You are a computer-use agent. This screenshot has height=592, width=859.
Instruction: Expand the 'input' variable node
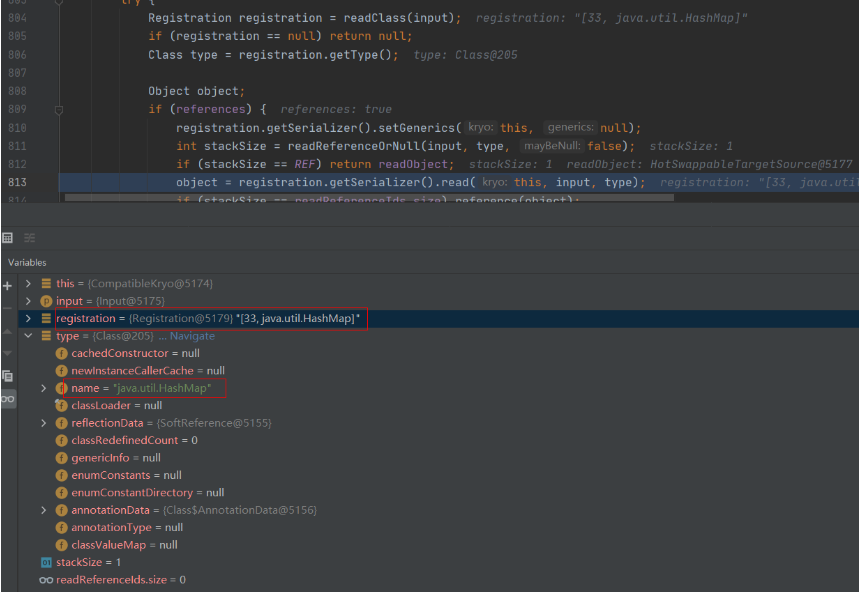point(29,301)
